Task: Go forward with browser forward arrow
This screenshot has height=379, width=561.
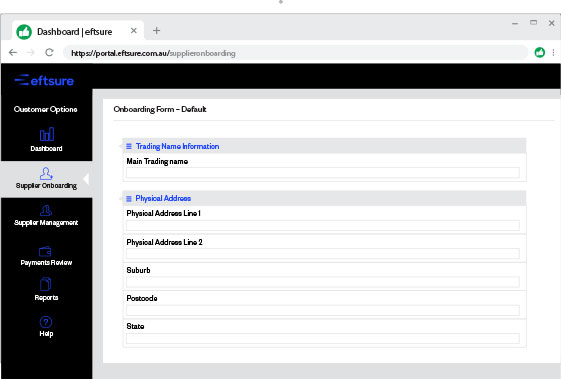Action: [x=31, y=53]
